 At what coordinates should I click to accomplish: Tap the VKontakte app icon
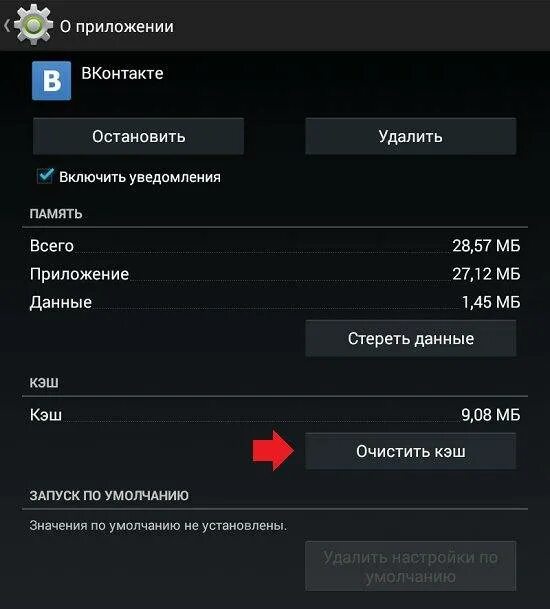coord(52,81)
